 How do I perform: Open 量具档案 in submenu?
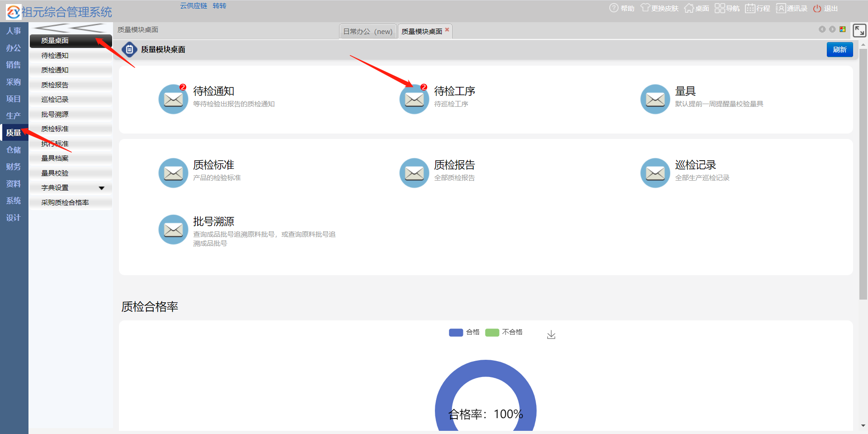(71, 158)
